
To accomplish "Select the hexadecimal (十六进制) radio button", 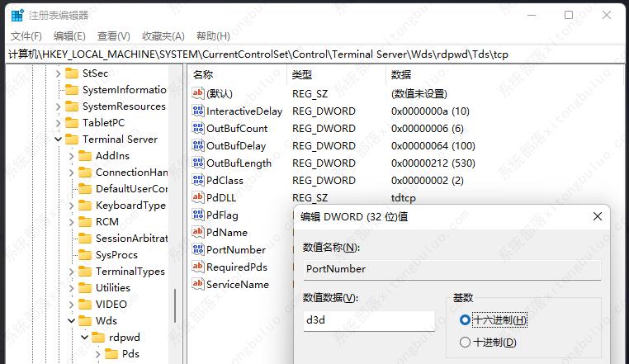I will (x=466, y=319).
